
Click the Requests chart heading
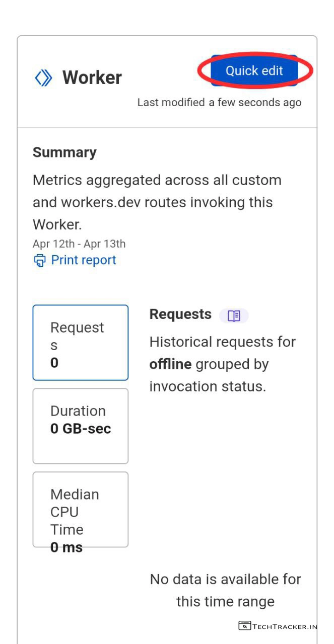pos(180,314)
